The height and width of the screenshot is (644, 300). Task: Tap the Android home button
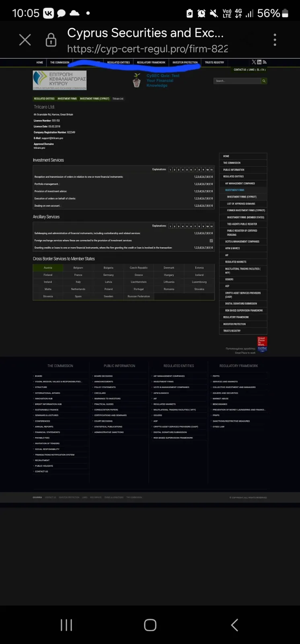tap(150, 625)
